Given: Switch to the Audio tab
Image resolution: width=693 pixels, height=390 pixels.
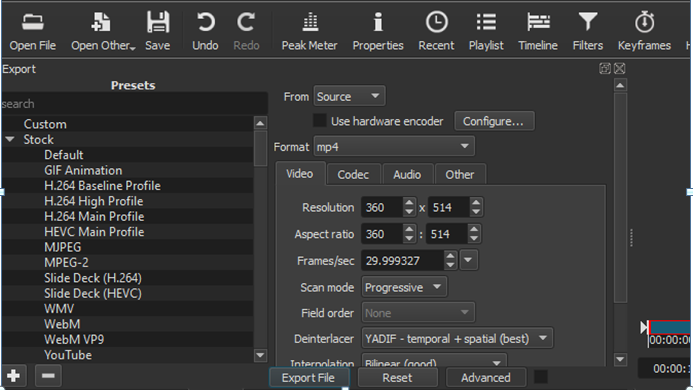Looking at the screenshot, I should click(x=407, y=175).
